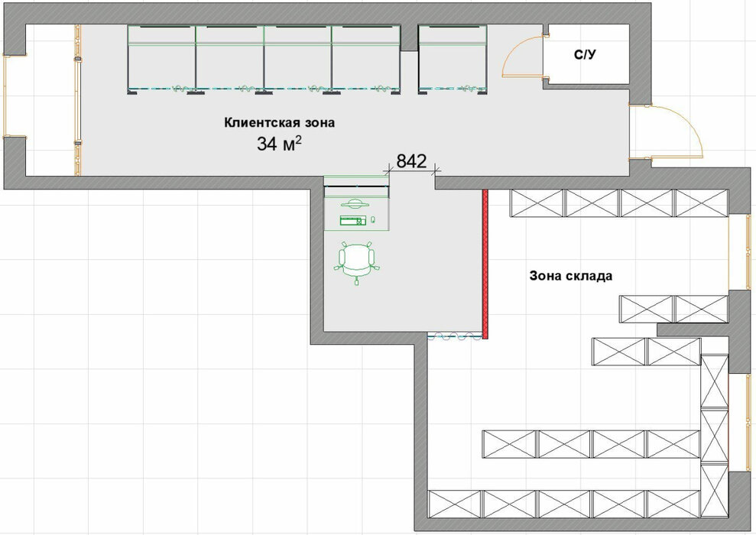This screenshot has height=535, width=756.
Task: Click the small mouse symbol beside keyboard
Action: tap(373, 220)
